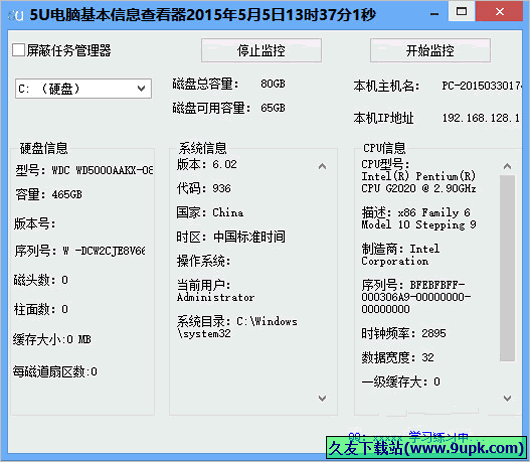This screenshot has width=530, height=462.
Task: Click the 系统目录 C:\Windows entry
Action: pos(237,327)
